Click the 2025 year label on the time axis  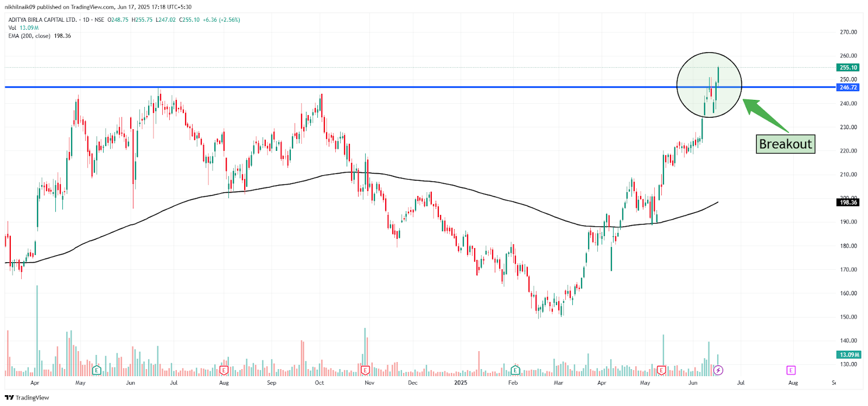click(x=461, y=383)
